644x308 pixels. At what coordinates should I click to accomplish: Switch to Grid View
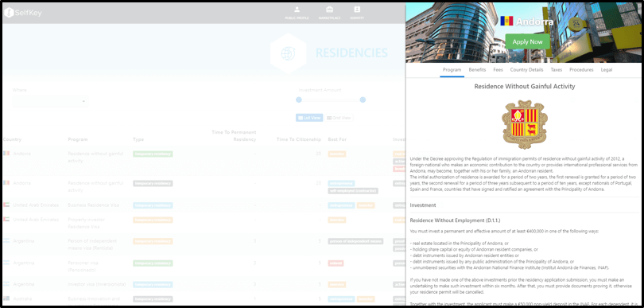[339, 118]
